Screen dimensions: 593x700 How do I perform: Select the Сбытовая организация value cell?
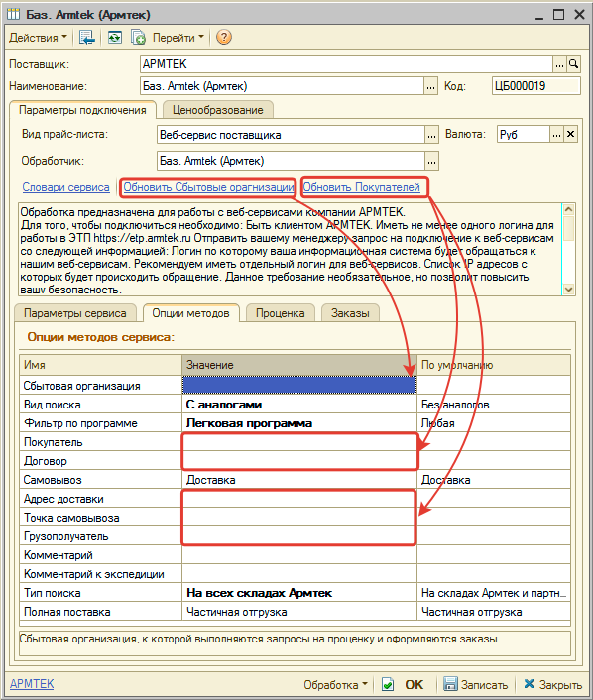299,385
